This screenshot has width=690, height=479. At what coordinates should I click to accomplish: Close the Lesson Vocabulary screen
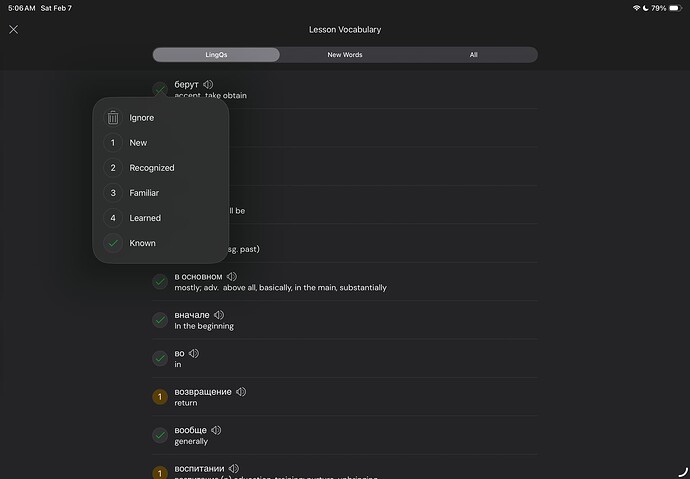pos(13,30)
